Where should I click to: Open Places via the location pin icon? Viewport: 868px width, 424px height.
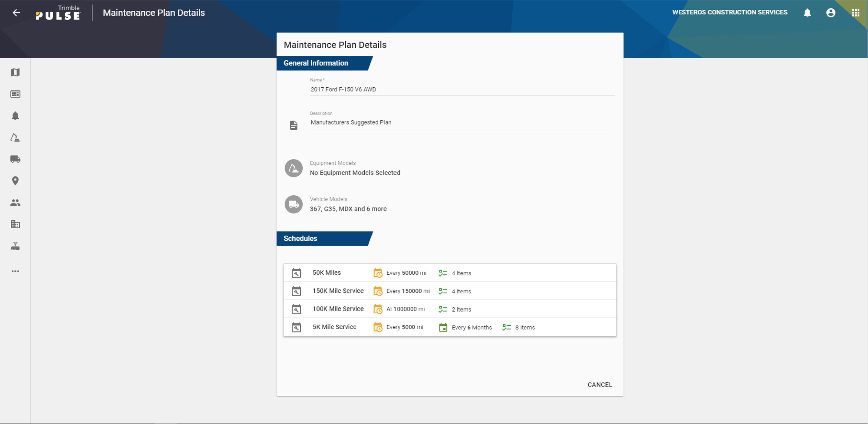click(x=15, y=181)
